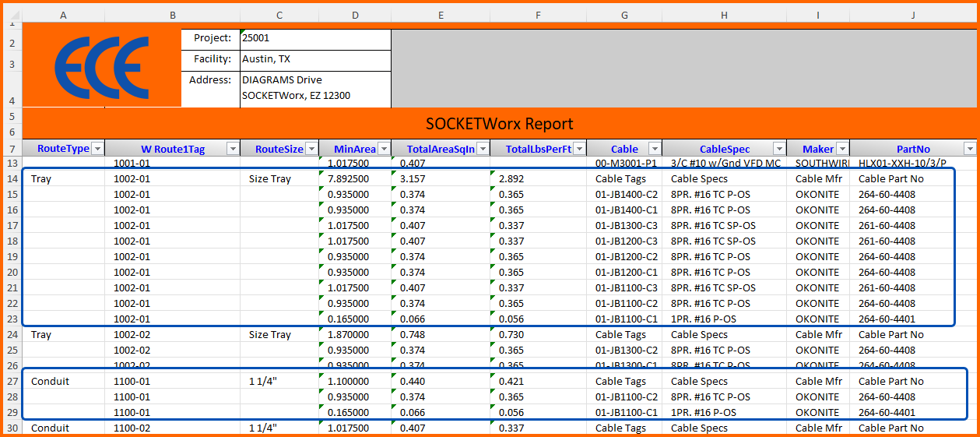Select the project number cell 25001
Screen dimensions: 980x437
click(x=315, y=38)
